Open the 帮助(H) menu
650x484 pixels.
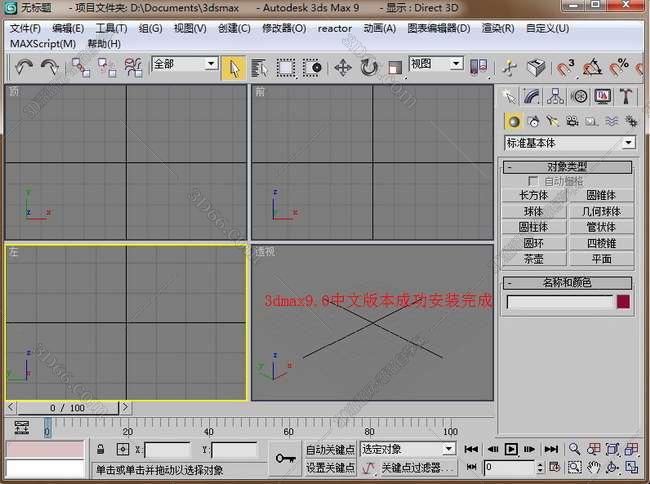104,44
